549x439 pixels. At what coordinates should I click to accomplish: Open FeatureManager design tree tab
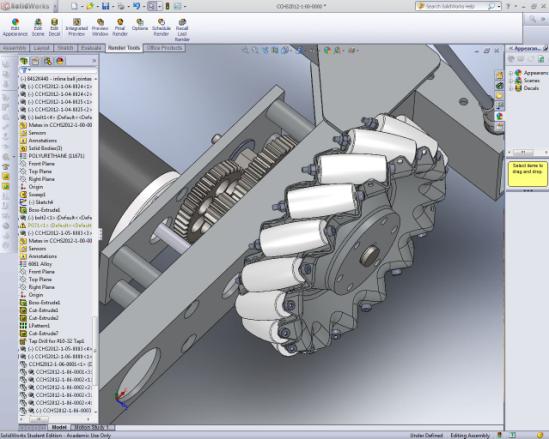tap(24, 61)
